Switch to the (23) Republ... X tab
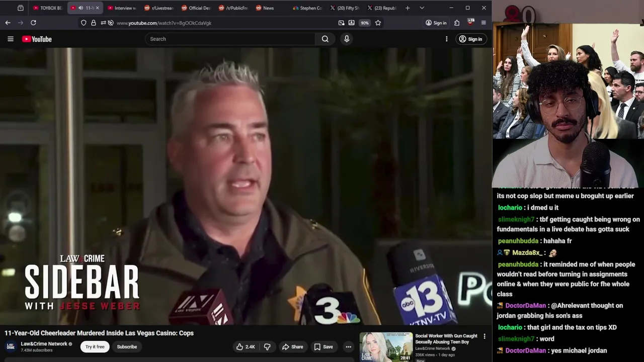The image size is (644, 362). tap(382, 8)
